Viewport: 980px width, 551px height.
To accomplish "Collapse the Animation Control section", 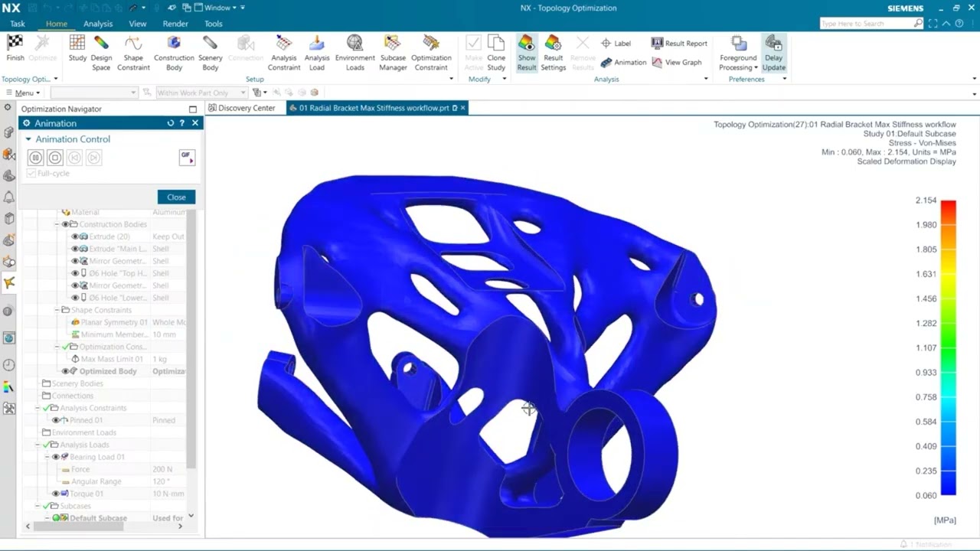I will 28,139.
